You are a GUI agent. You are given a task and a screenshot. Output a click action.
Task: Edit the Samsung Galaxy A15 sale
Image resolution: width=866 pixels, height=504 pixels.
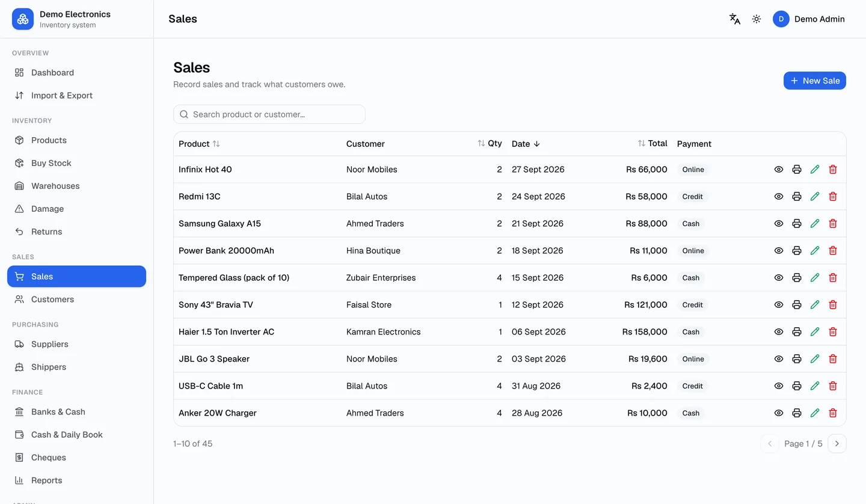[815, 224]
